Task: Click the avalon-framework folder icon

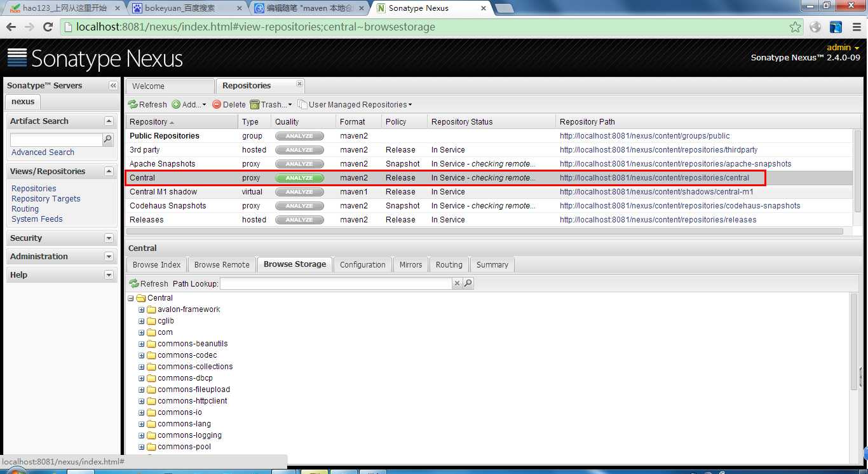Action: pos(151,309)
